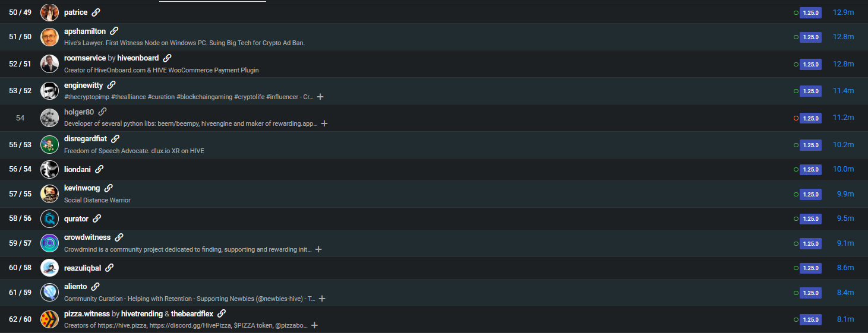Expand crowdwitness description via the plus icon
Screen dimensions: 868x333
318,249
